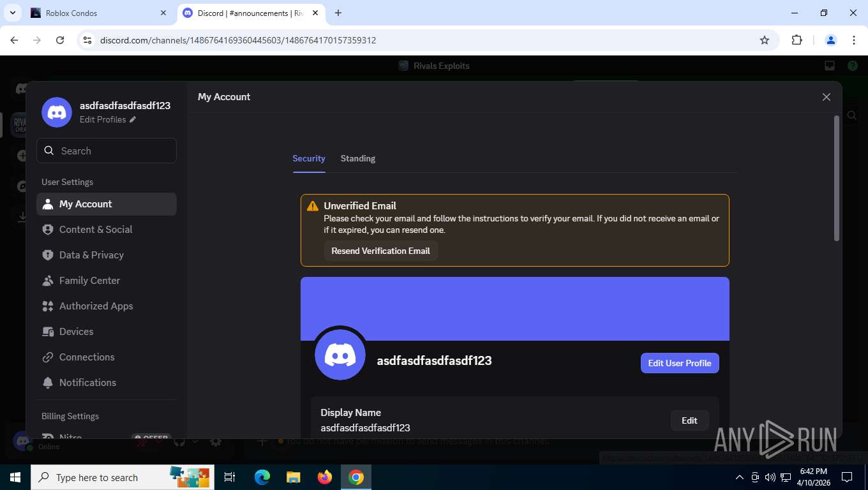Click the User Settings heading
868x490 pixels.
pos(67,182)
